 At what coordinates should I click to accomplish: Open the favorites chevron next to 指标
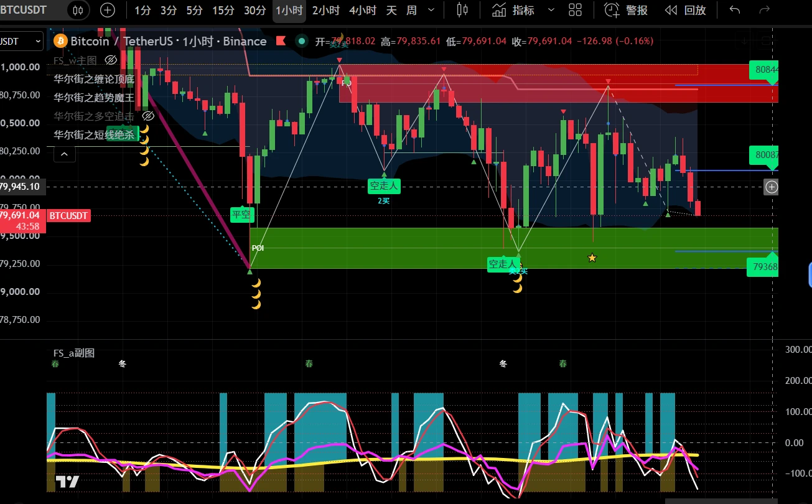pos(551,10)
